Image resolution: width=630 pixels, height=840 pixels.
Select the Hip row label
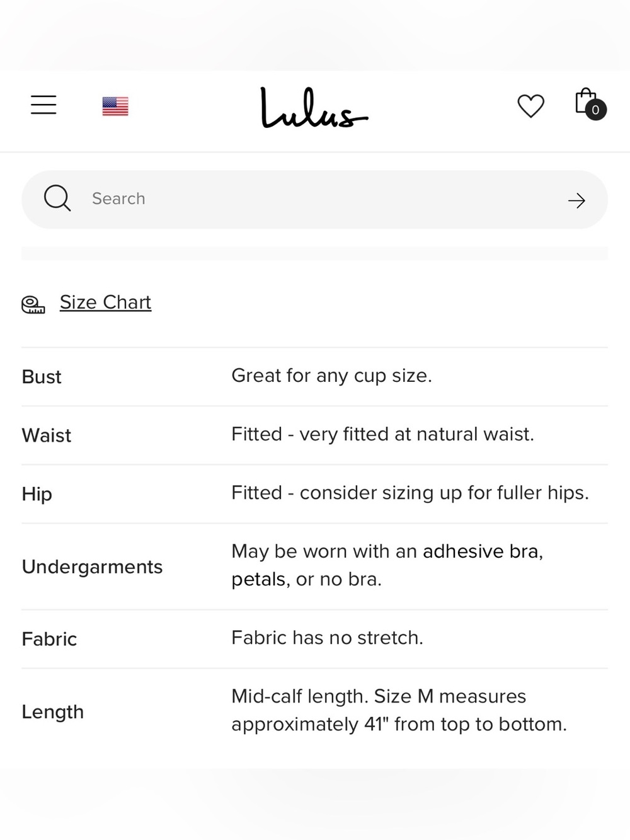37,494
